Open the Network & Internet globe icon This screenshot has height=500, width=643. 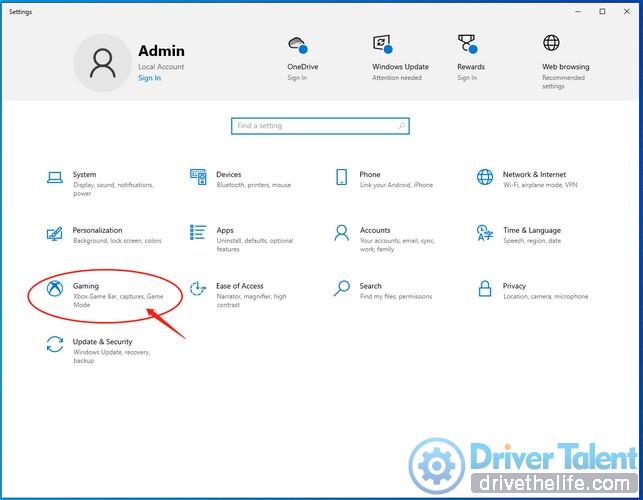click(485, 177)
